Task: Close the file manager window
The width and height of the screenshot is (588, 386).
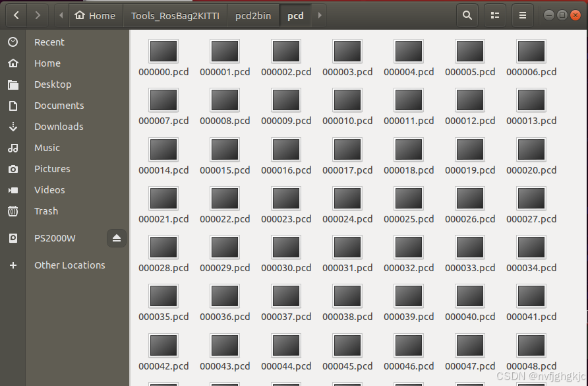Action: [x=575, y=15]
